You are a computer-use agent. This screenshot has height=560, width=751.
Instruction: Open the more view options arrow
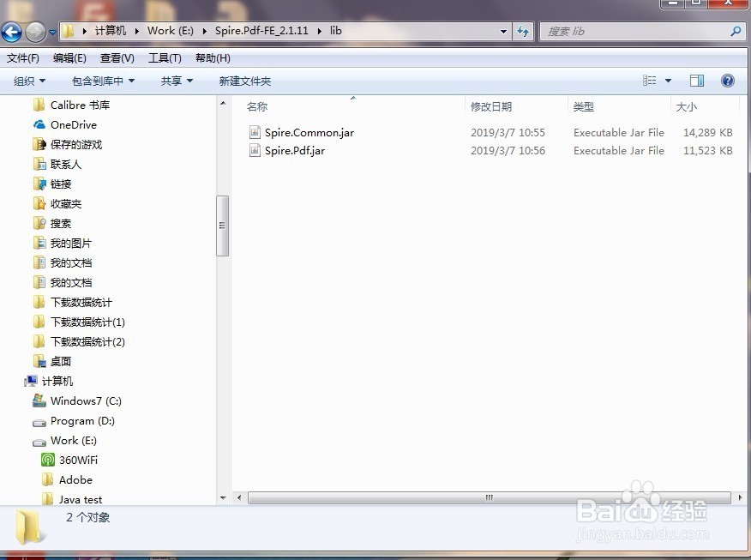(668, 81)
